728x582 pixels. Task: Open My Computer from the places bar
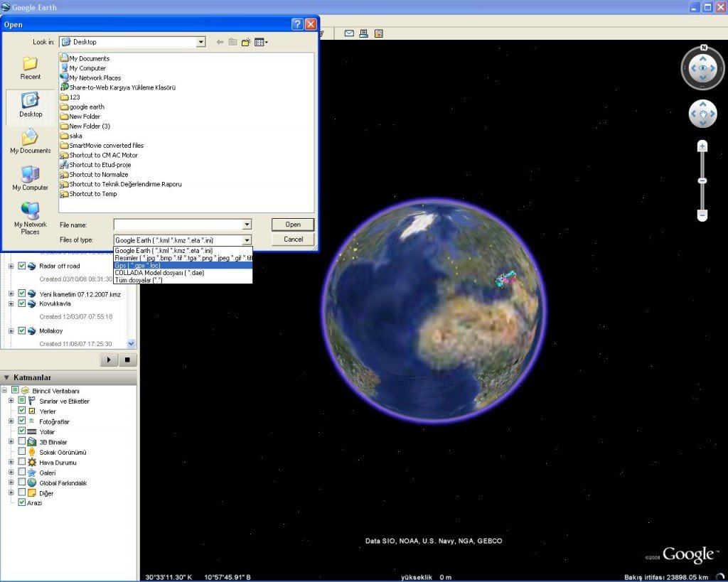tap(30, 178)
